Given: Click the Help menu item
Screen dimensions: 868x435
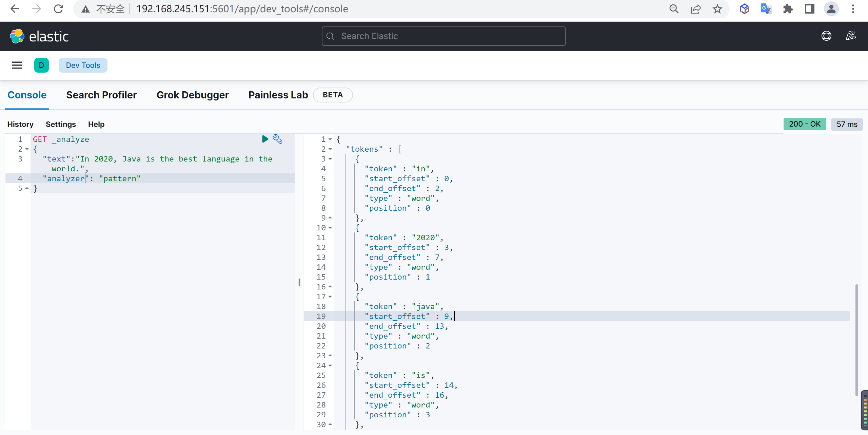Looking at the screenshot, I should click(96, 124).
